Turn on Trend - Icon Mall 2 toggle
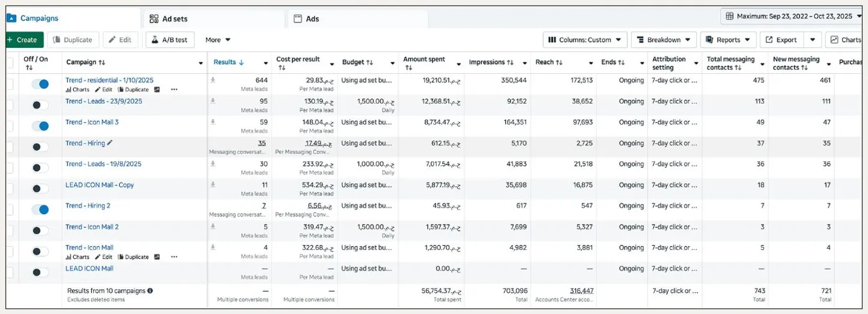Viewport: 868px width, 314px height. coord(40,230)
